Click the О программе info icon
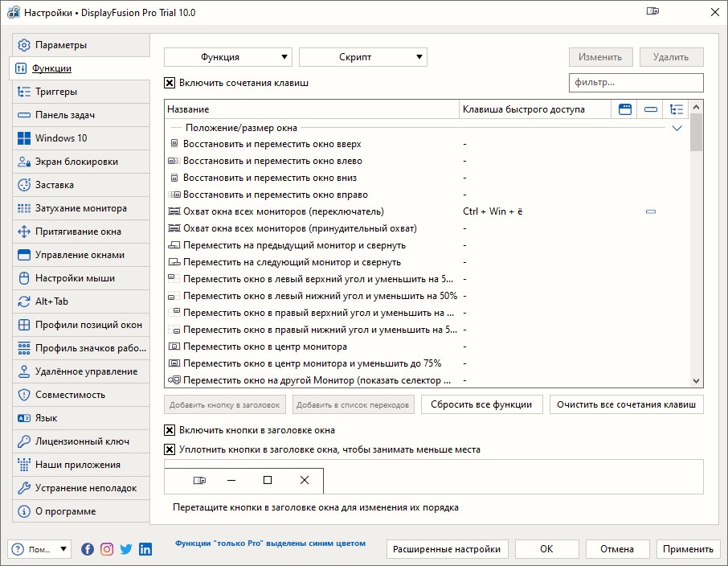 (23, 511)
